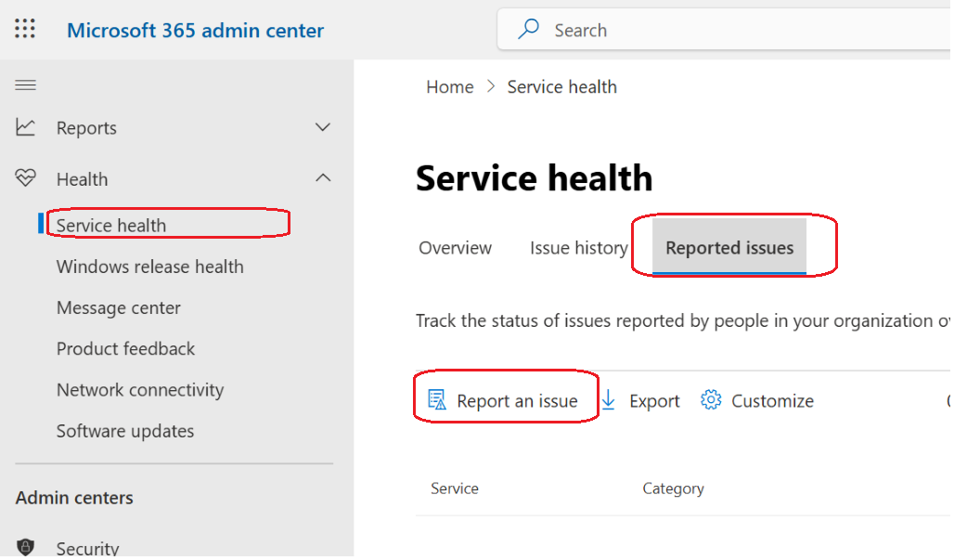
Task: Click the search magnifier icon
Action: click(x=528, y=30)
